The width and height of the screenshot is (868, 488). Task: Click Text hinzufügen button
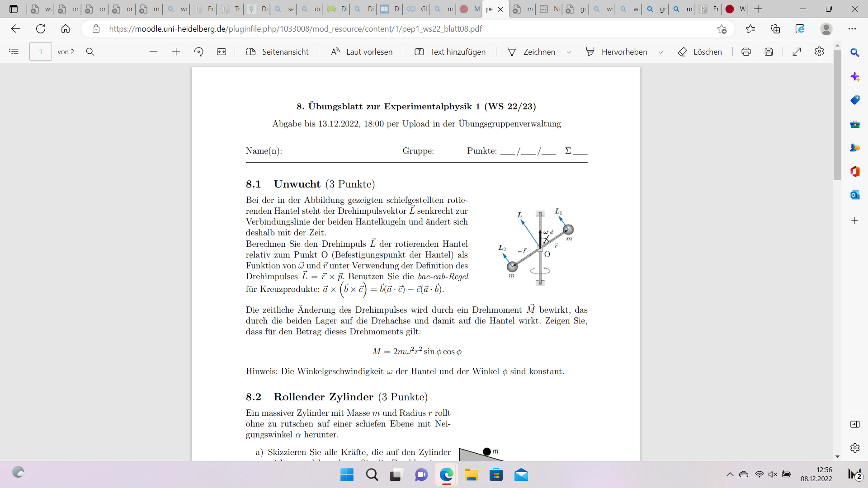coord(450,52)
